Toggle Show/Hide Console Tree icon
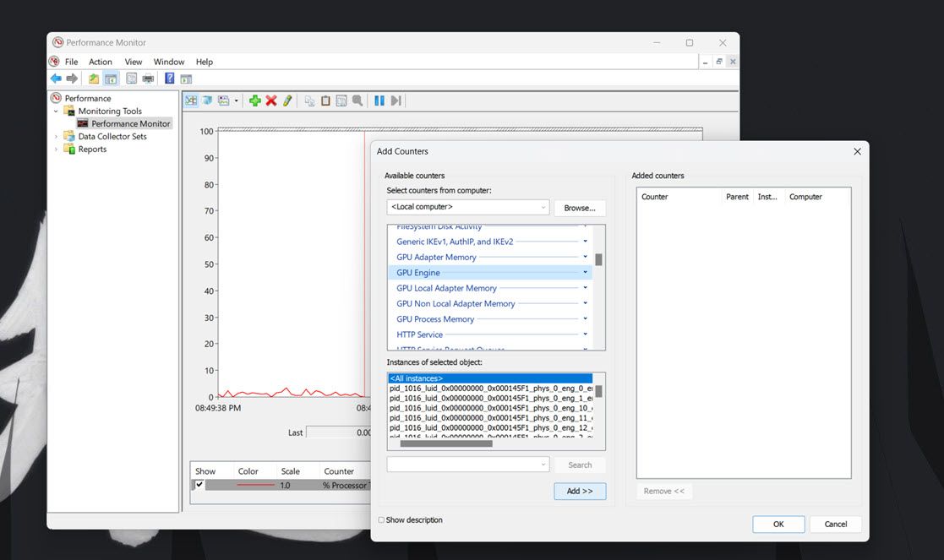944x560 pixels. (x=111, y=79)
